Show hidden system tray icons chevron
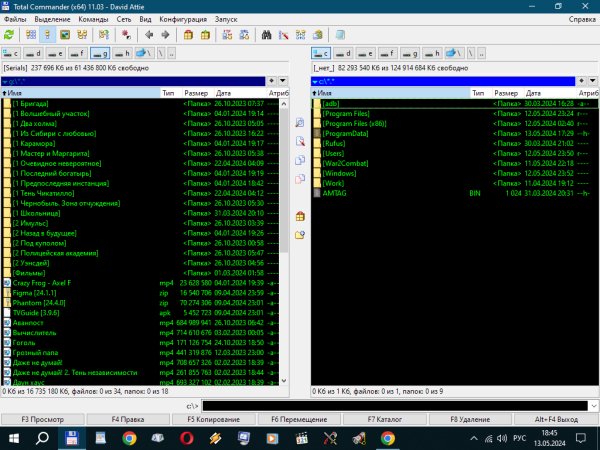Screen dimensions: 600x450 tap(474, 439)
